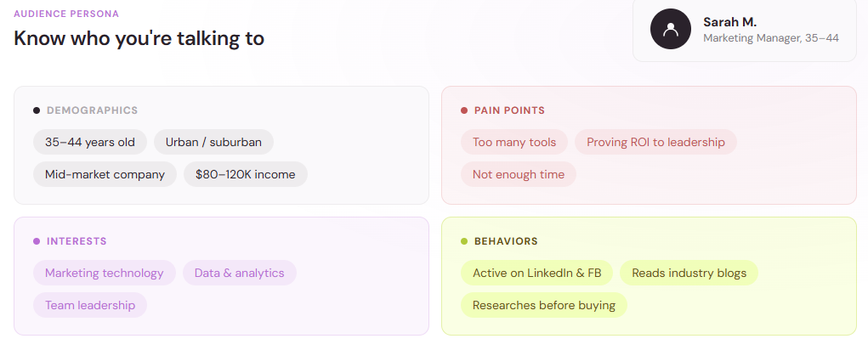Click Sarah M. avatar icon
This screenshot has height=350, width=868.
[x=671, y=29]
